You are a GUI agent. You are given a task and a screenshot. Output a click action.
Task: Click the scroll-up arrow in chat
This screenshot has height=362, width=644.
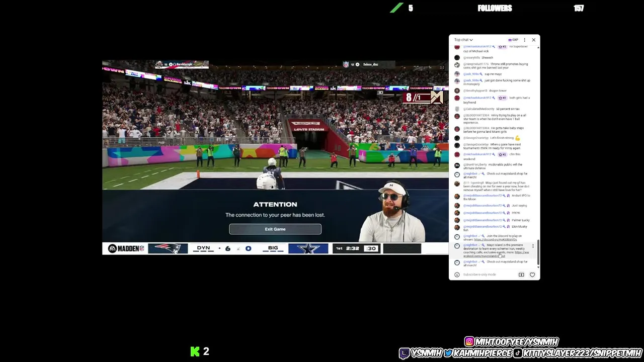click(x=538, y=47)
